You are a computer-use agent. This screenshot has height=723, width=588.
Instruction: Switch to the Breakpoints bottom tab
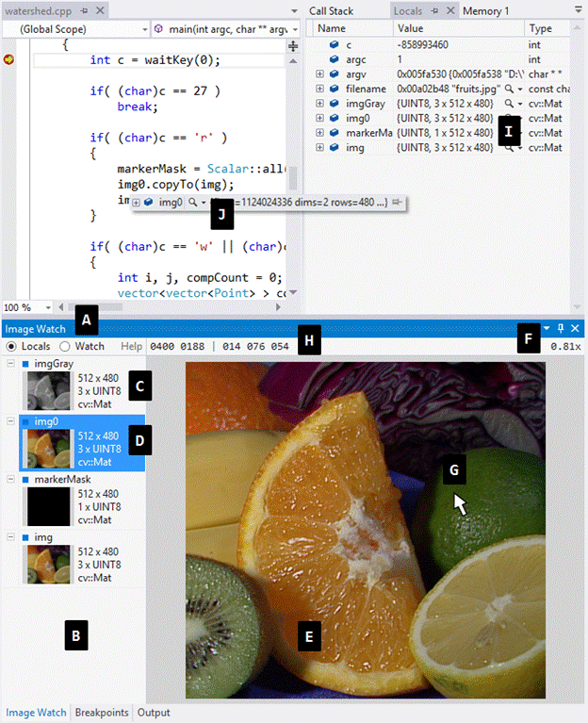(x=102, y=713)
